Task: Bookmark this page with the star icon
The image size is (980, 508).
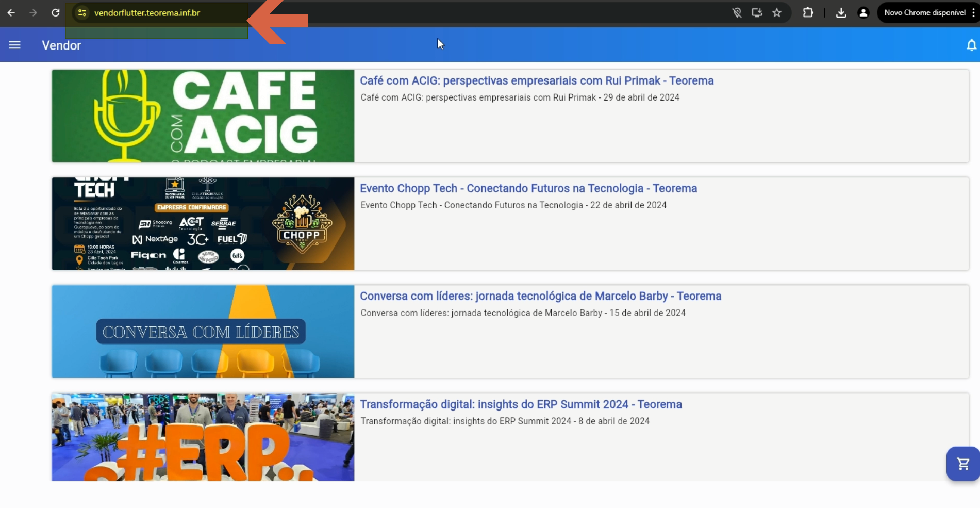Action: click(777, 12)
